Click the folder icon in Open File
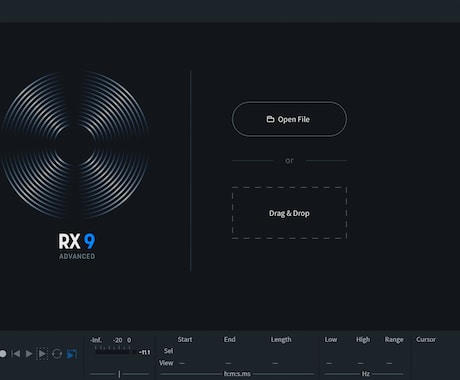Viewport: 460px width, 380px height. [x=270, y=119]
